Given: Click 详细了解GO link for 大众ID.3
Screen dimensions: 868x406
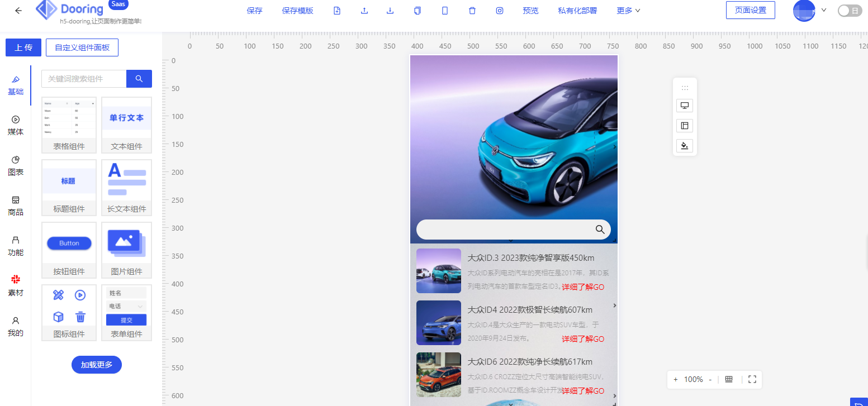Looking at the screenshot, I should point(583,287).
